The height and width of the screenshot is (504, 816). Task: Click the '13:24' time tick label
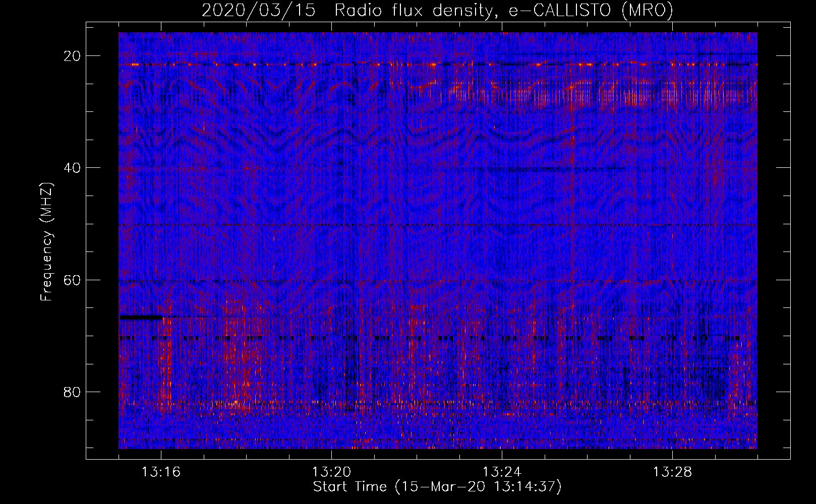[502, 472]
